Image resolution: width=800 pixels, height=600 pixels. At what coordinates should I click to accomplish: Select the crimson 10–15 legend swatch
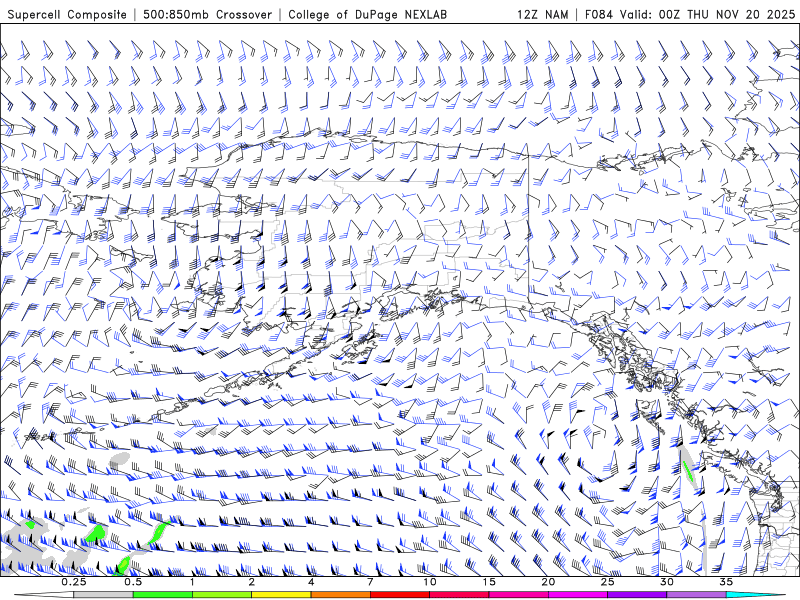pos(459,595)
